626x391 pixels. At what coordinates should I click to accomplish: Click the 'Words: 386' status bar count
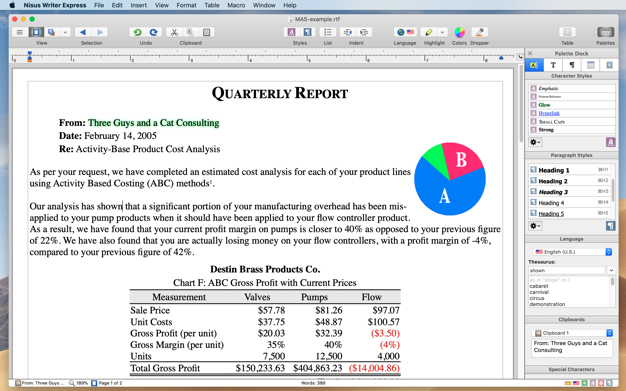pyautogui.click(x=313, y=383)
